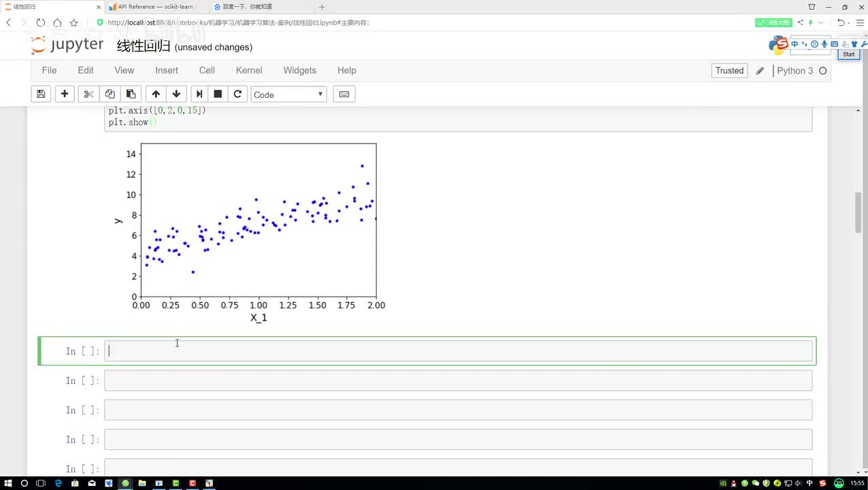Click the scatter plot output image
The image size is (868, 490).
249,233
